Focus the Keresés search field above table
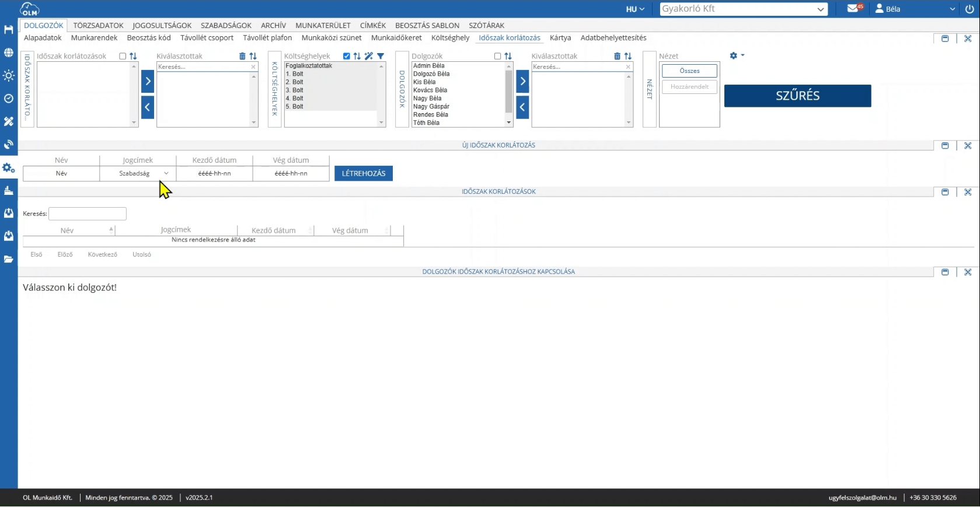The image size is (980, 507). click(x=88, y=214)
